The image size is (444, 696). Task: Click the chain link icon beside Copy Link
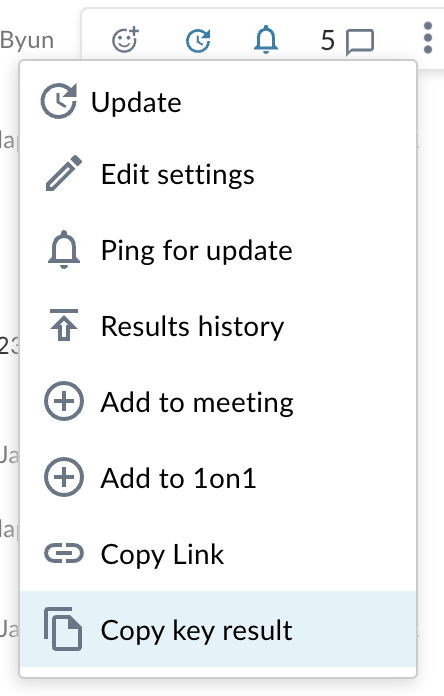click(64, 553)
